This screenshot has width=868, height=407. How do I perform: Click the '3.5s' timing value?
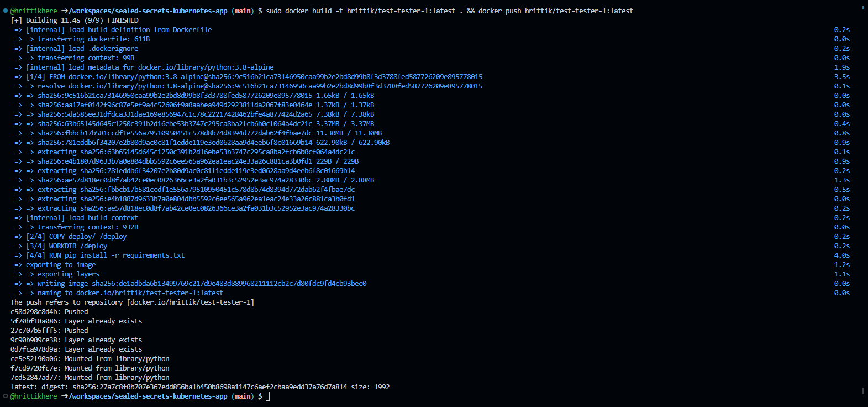[842, 76]
